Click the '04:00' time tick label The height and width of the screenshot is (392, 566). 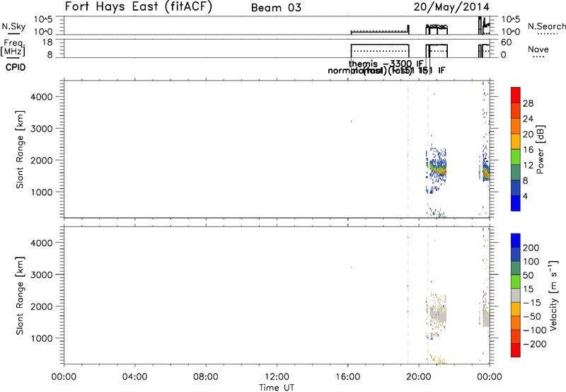[134, 377]
